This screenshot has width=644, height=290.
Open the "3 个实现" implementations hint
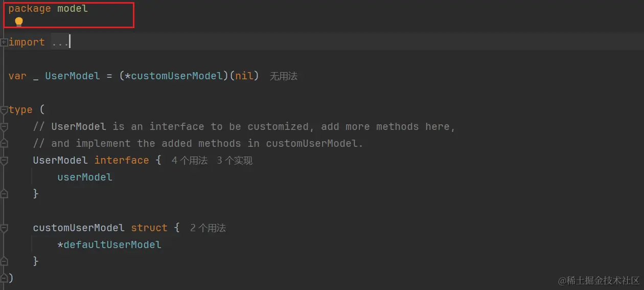[x=235, y=161]
